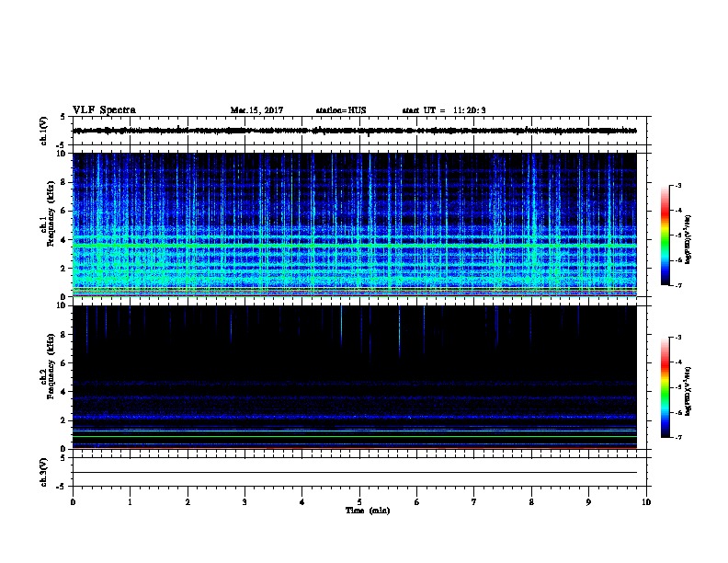Screen dimensions: 728x563
Task: Click the ch.2 frequency tick label "4"
Action: click(63, 392)
